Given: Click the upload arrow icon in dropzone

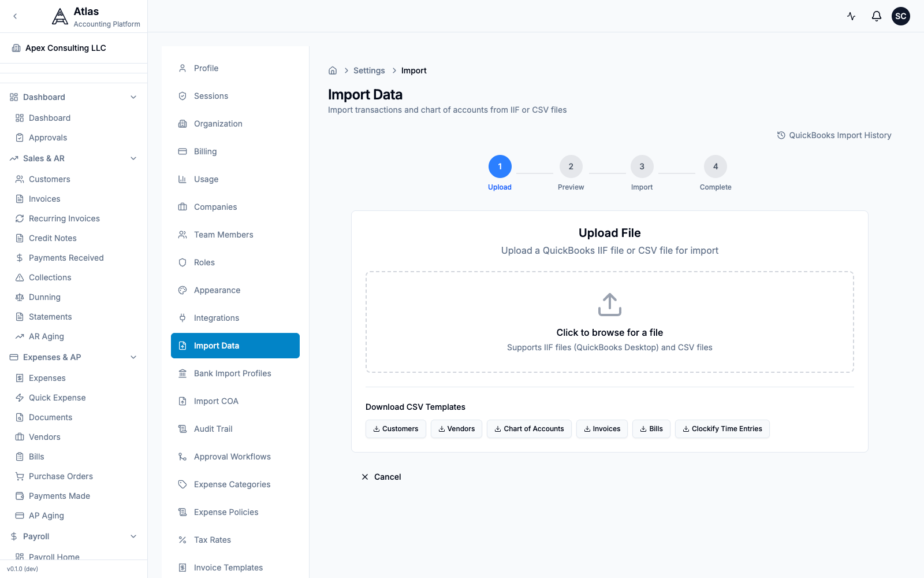Looking at the screenshot, I should click(610, 305).
